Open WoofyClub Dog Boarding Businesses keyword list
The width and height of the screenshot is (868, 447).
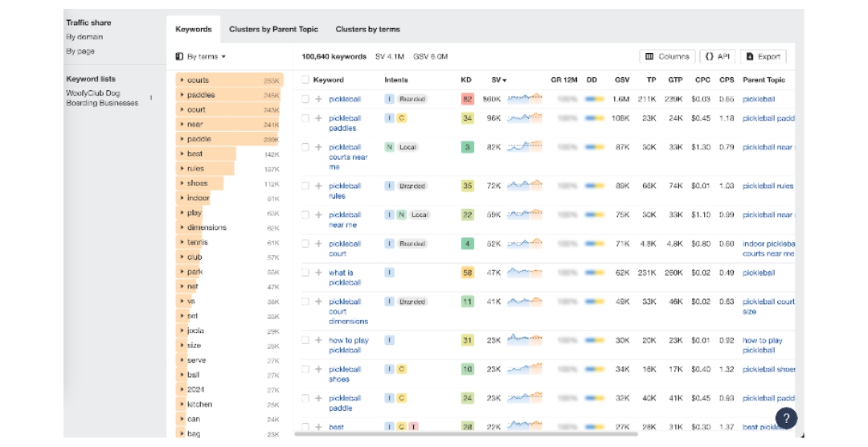click(x=101, y=98)
